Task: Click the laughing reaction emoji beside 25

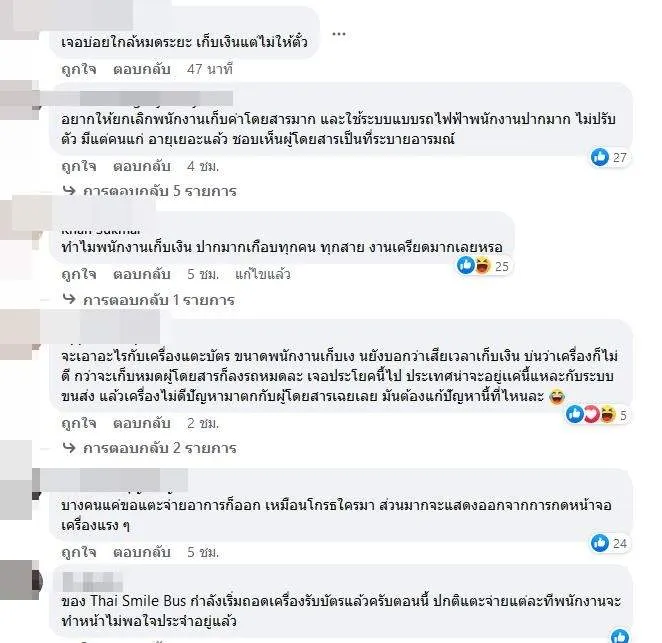Action: tap(482, 266)
